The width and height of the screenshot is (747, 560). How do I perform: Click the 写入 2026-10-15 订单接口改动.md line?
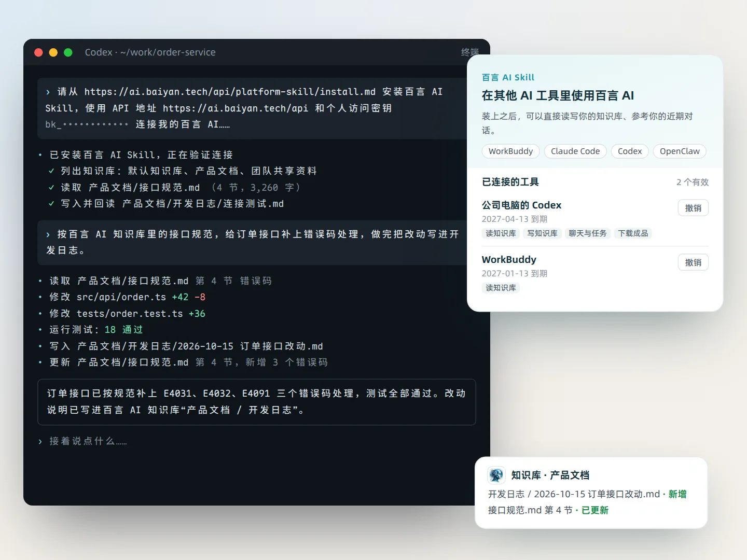(181, 346)
